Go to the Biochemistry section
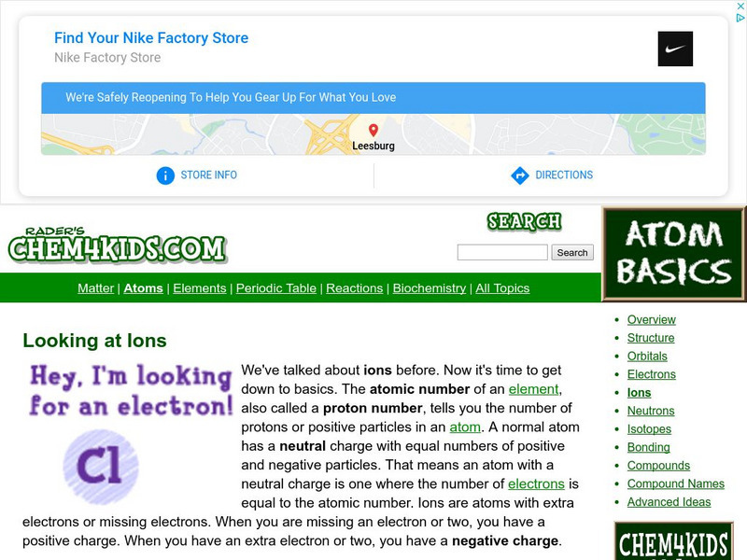Image resolution: width=747 pixels, height=560 pixels. click(x=430, y=288)
